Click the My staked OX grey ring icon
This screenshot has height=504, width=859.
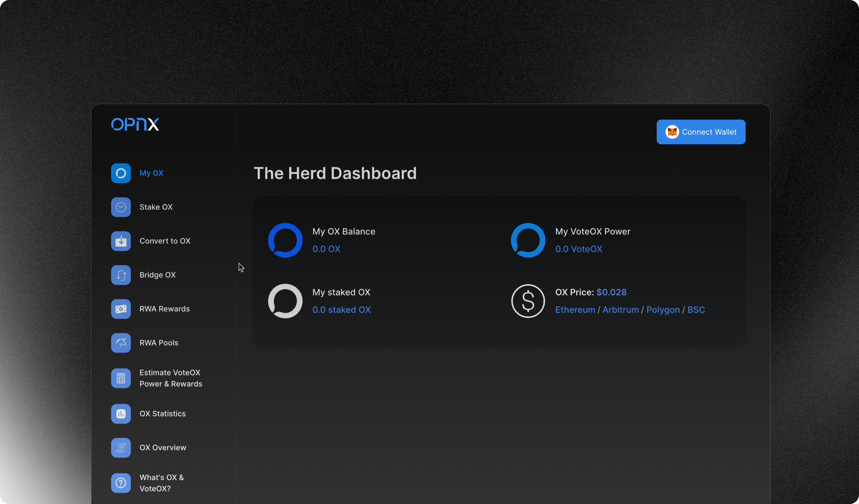tap(285, 301)
